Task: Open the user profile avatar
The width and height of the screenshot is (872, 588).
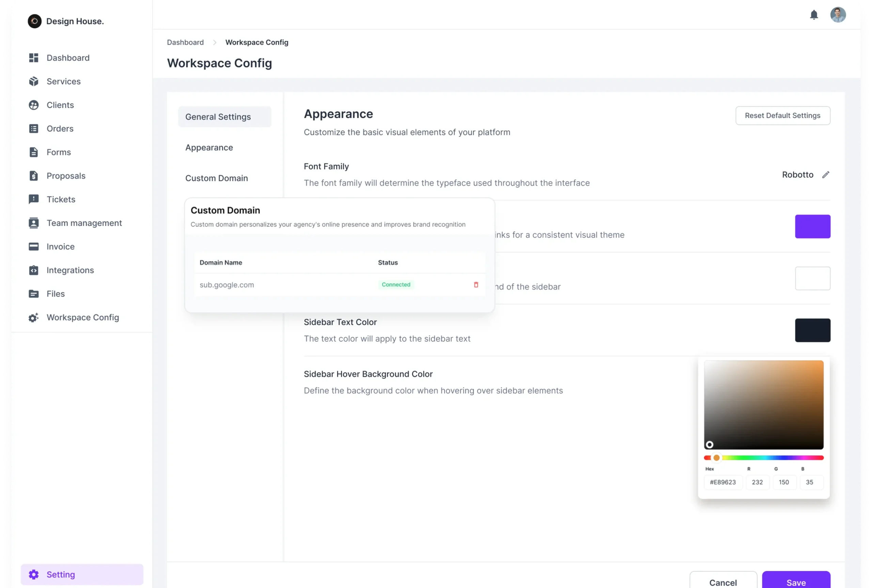Action: 838,15
